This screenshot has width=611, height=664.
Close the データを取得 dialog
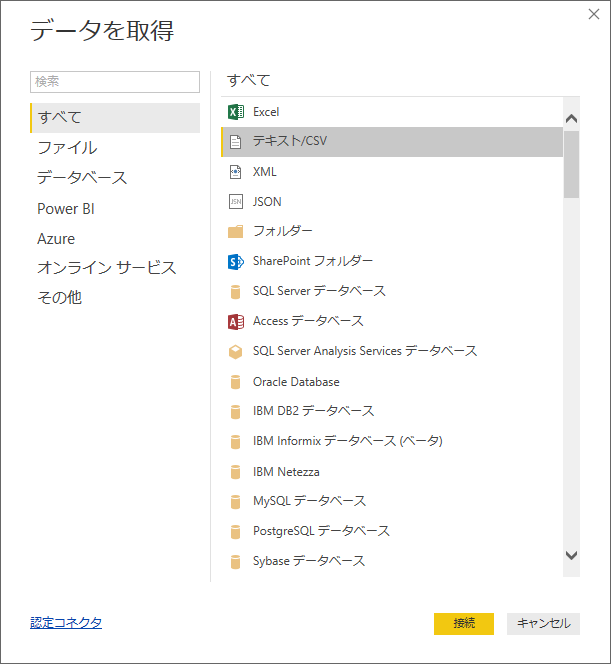click(x=594, y=14)
